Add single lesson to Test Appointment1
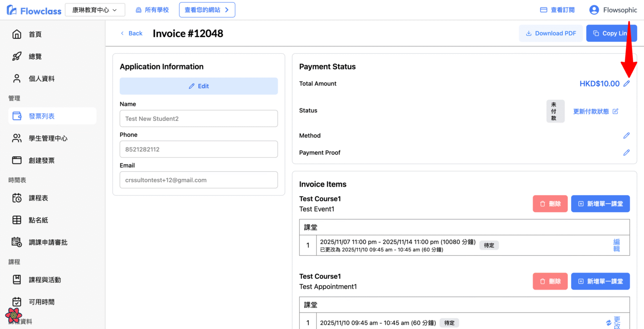Viewport: 644px width, 329px height. [600, 281]
